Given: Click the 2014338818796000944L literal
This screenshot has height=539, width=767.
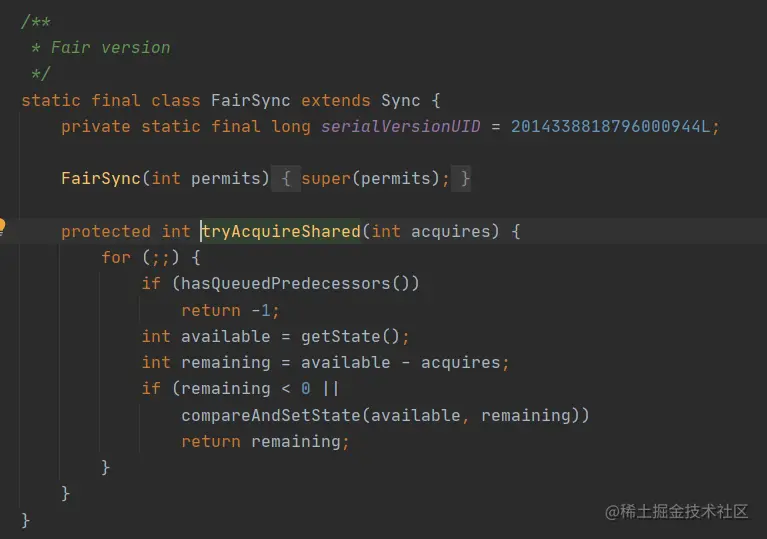Looking at the screenshot, I should [610, 127].
